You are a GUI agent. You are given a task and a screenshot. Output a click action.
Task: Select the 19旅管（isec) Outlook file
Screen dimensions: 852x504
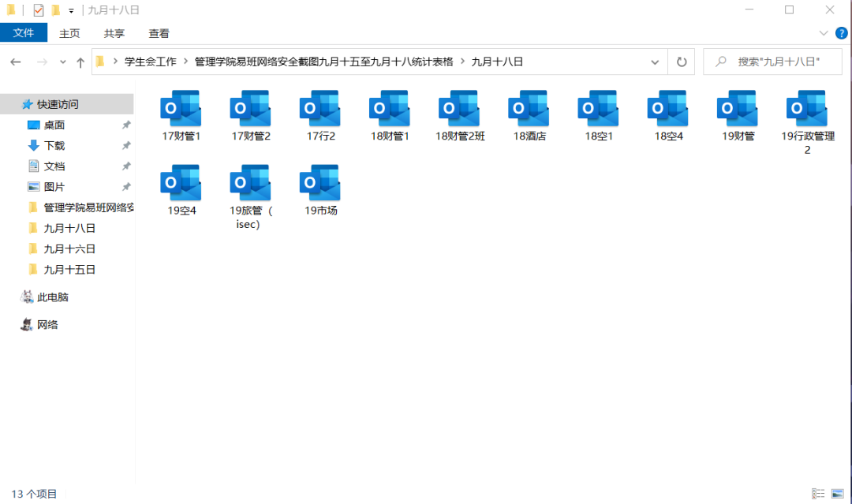click(x=251, y=197)
